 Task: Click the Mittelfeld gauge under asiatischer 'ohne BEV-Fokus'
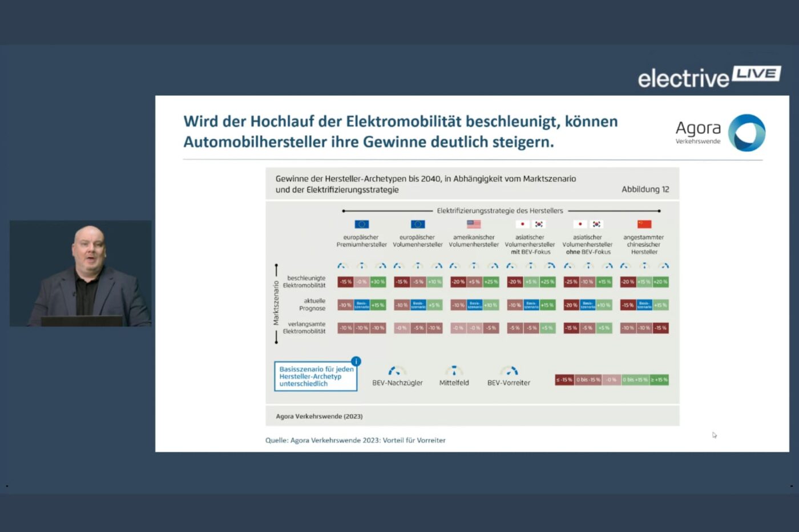click(x=588, y=266)
